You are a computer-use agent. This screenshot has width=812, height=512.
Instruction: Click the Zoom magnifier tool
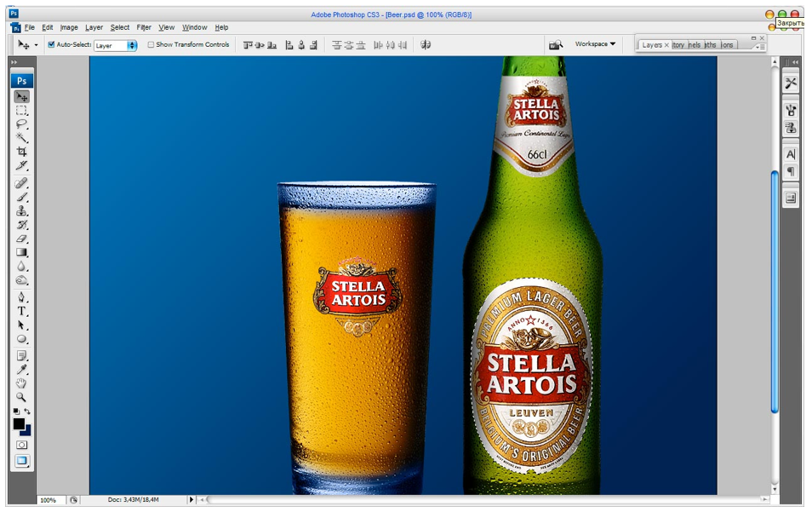pyautogui.click(x=22, y=397)
